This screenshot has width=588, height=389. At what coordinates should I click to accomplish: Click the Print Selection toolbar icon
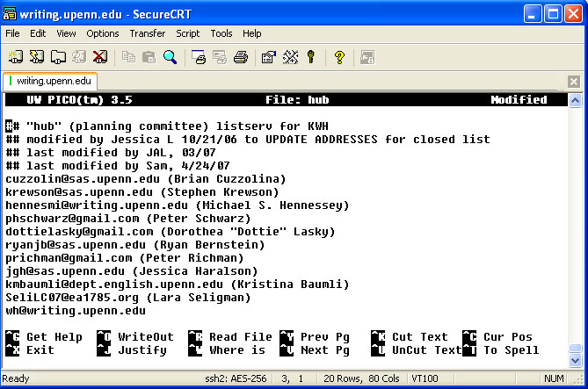click(220, 57)
